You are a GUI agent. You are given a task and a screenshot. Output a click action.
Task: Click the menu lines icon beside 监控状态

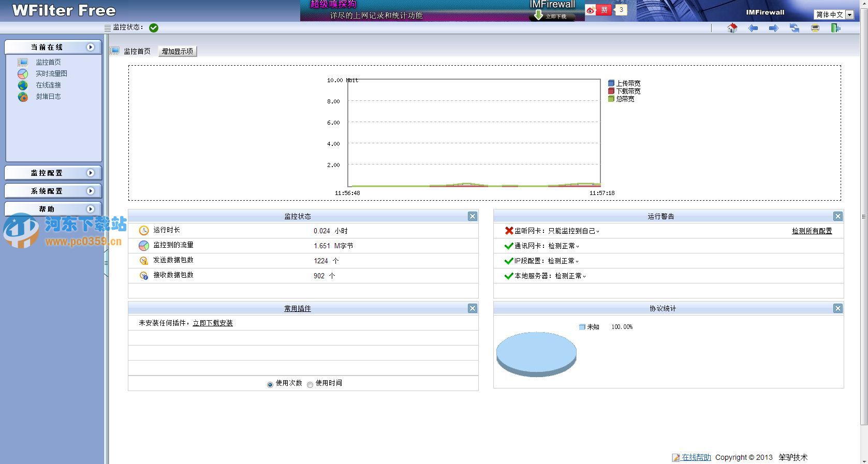pyautogui.click(x=108, y=28)
